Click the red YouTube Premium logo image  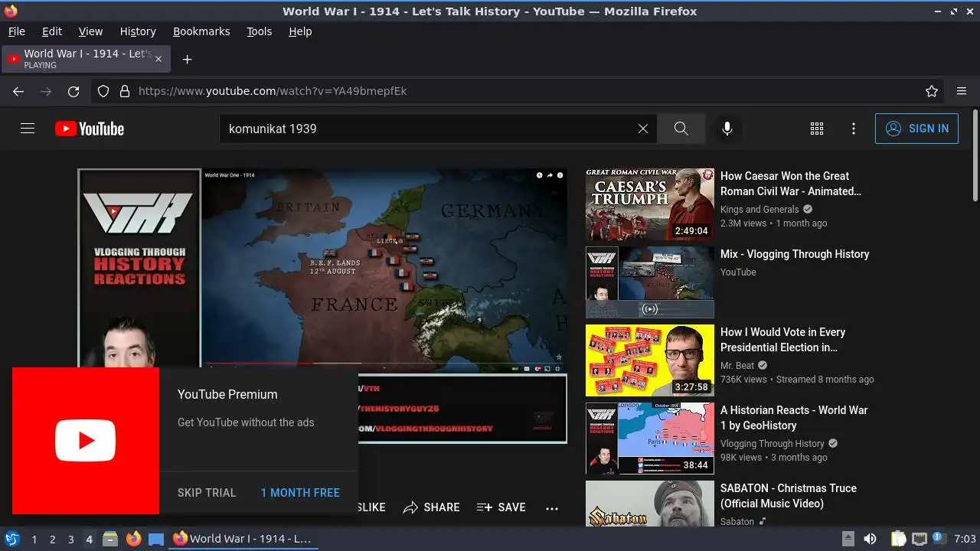point(86,441)
